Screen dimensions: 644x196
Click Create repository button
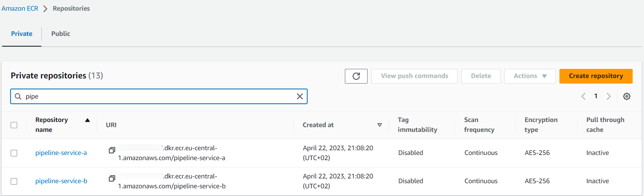596,76
